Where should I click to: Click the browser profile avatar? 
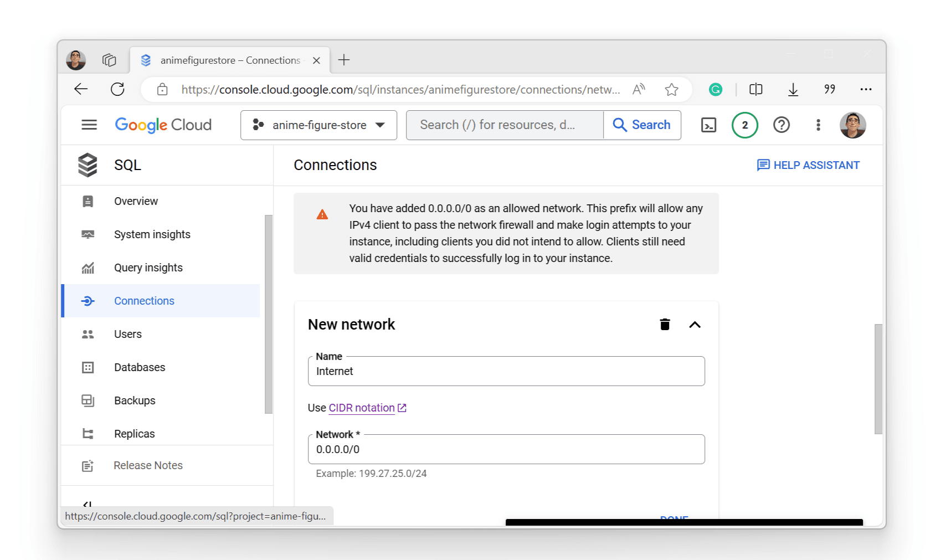click(76, 60)
